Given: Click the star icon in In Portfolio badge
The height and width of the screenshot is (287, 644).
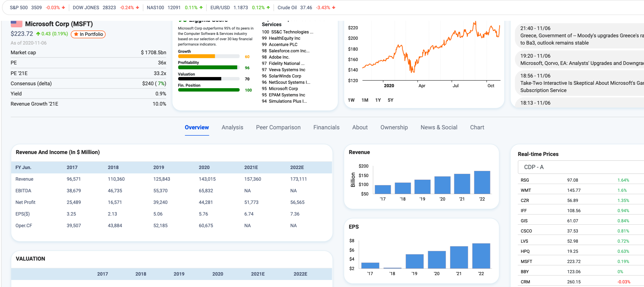Looking at the screenshot, I should click(x=76, y=34).
